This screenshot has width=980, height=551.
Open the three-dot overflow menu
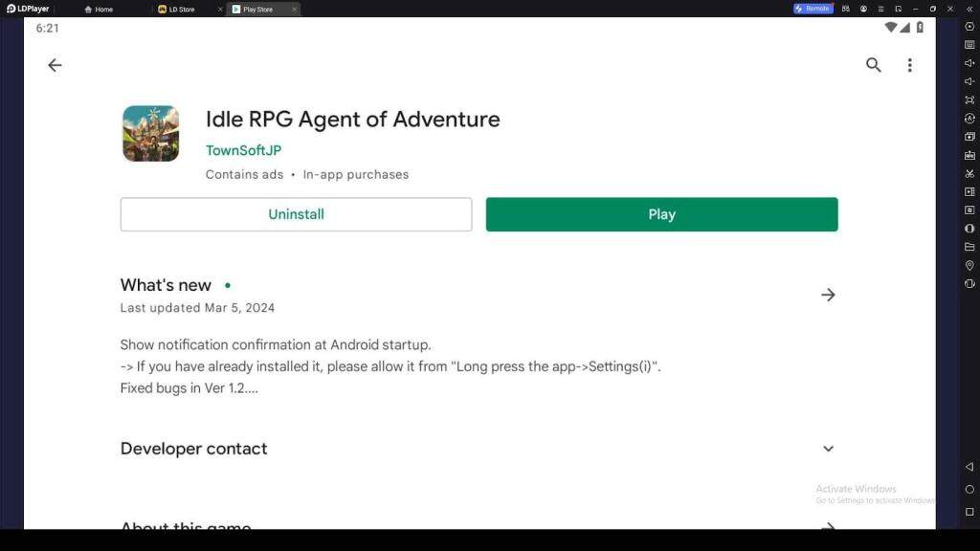click(909, 65)
